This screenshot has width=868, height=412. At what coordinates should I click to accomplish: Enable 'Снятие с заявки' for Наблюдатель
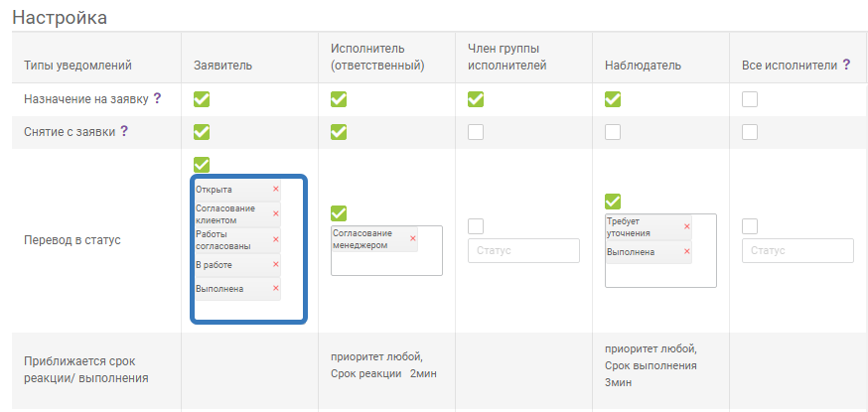tap(613, 132)
